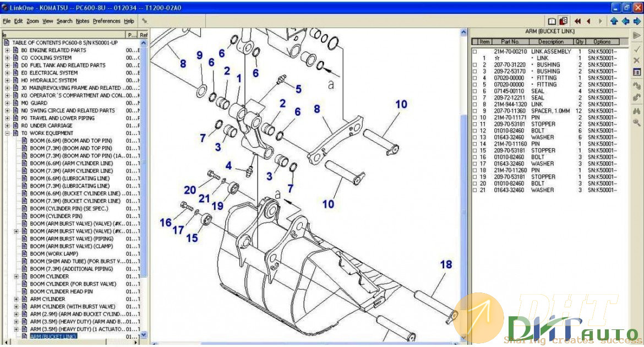Tick checkbox for item 10 PIN 21M-70-11171
This screenshot has height=347, width=644.
pyautogui.click(x=475, y=117)
